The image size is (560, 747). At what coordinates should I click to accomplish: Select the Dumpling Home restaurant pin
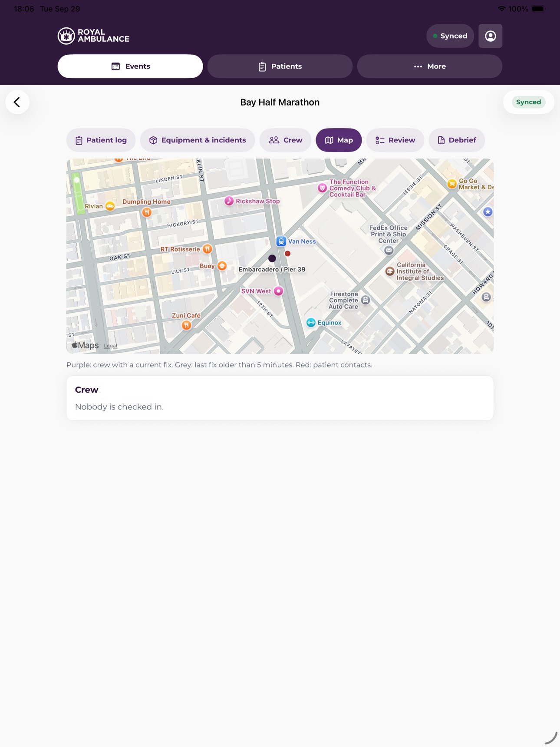click(147, 212)
